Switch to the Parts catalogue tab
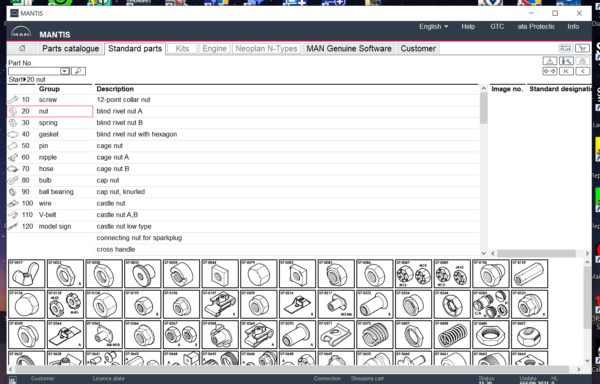 tap(70, 49)
